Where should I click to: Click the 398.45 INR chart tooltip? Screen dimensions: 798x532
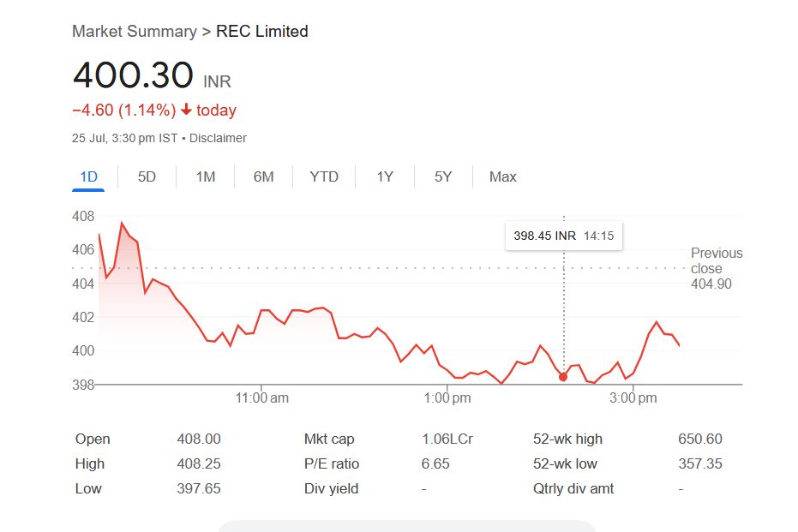(563, 236)
